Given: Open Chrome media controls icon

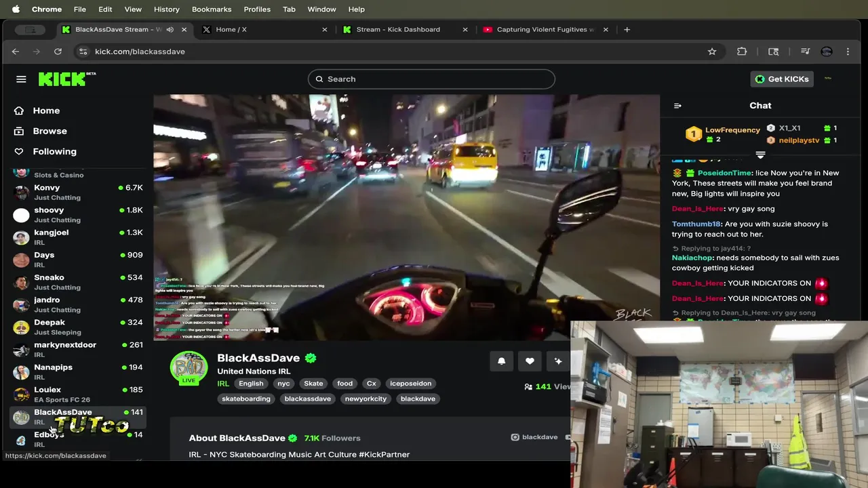Looking at the screenshot, I should tap(805, 52).
